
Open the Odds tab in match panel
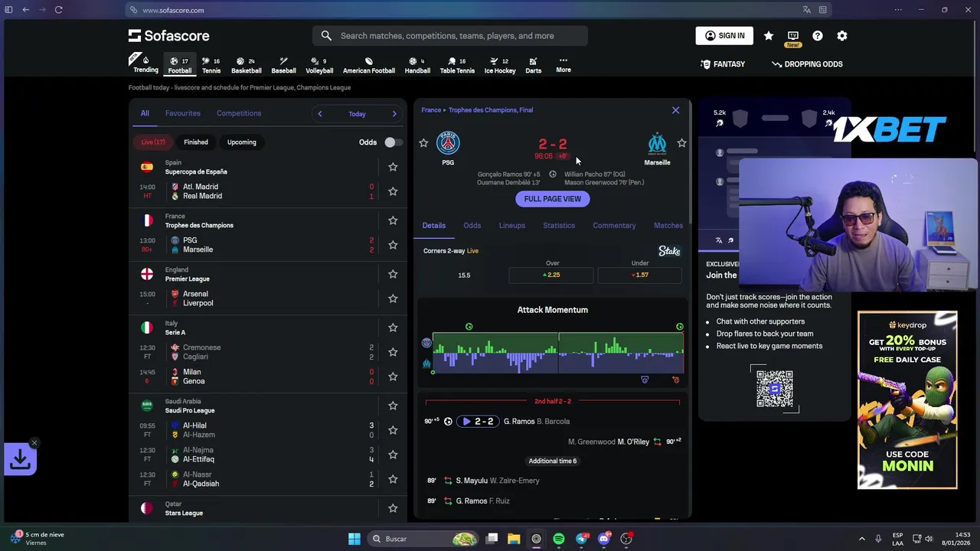[472, 226]
